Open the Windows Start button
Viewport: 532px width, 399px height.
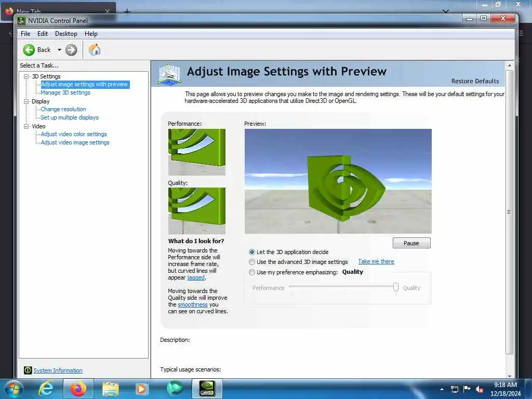tap(14, 389)
